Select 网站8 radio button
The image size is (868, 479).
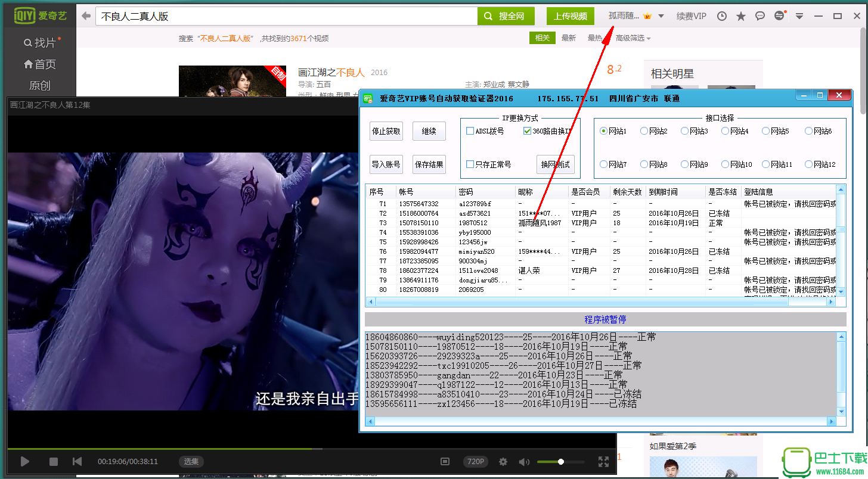pyautogui.click(x=644, y=164)
